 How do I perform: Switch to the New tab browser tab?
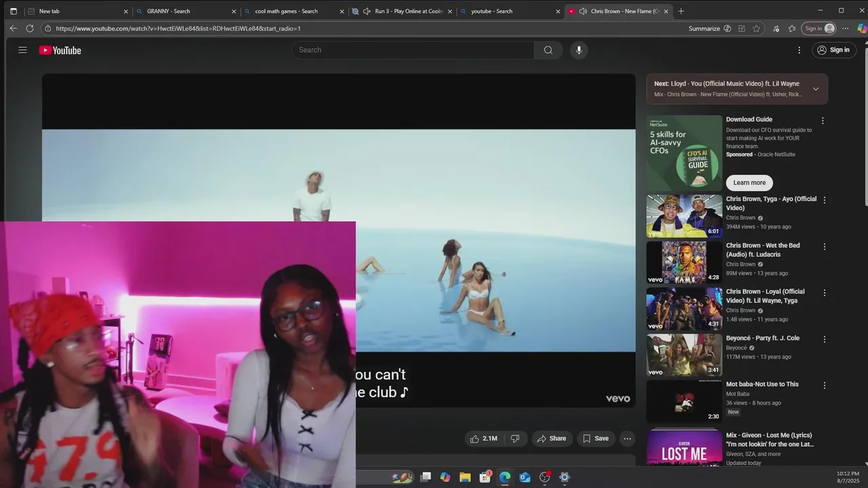coord(78,11)
